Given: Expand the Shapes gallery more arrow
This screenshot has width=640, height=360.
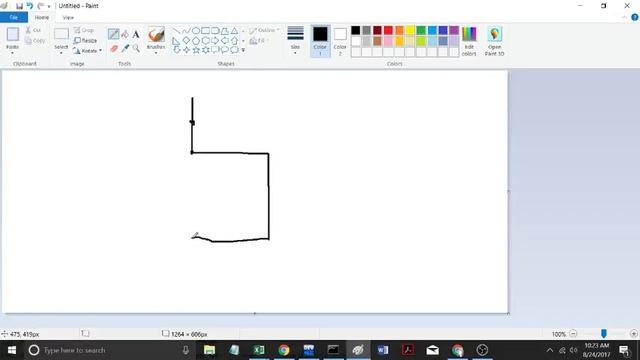Looking at the screenshot, I should pyautogui.click(x=243, y=50).
